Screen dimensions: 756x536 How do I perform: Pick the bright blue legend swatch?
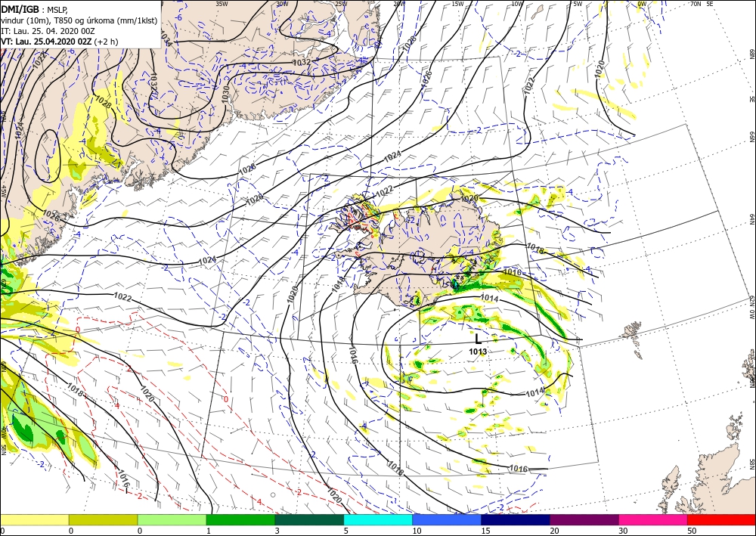[447, 519]
